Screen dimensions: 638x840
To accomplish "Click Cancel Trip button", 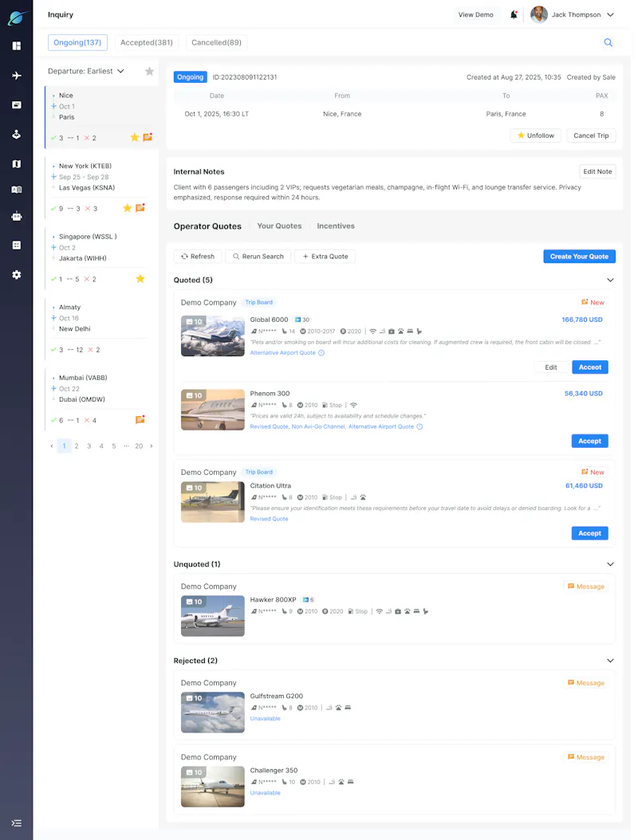I will [x=591, y=135].
